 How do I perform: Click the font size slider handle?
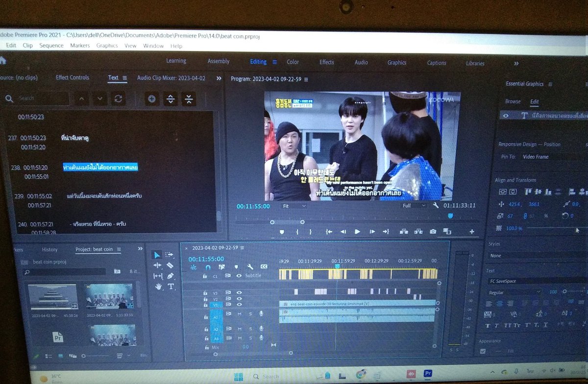(564, 291)
